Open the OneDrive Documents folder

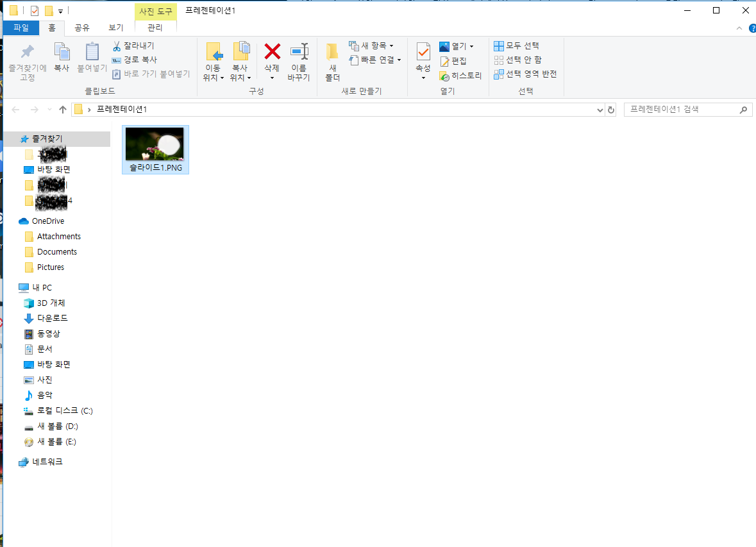(57, 252)
